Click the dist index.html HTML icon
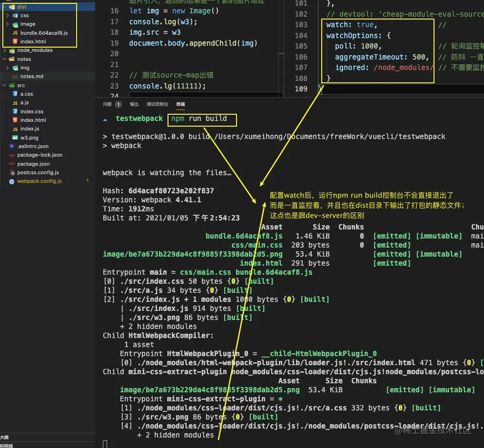This screenshot has width=484, height=448. [15, 41]
